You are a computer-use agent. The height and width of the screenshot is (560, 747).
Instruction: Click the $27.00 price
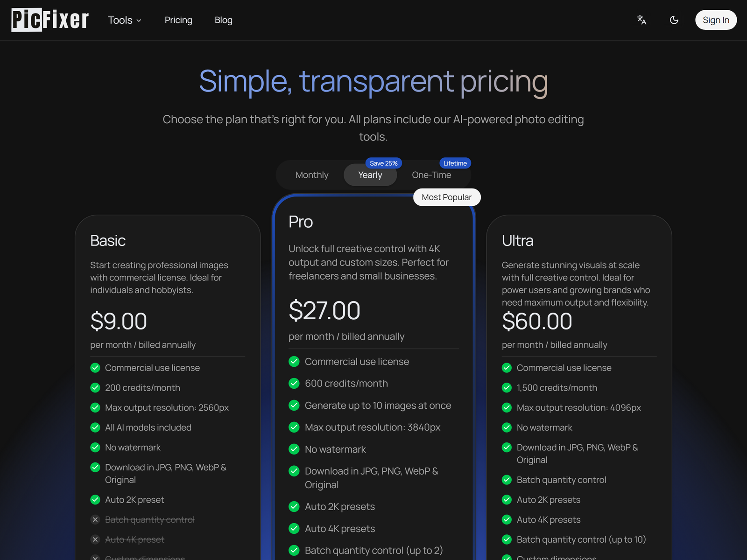324,311
